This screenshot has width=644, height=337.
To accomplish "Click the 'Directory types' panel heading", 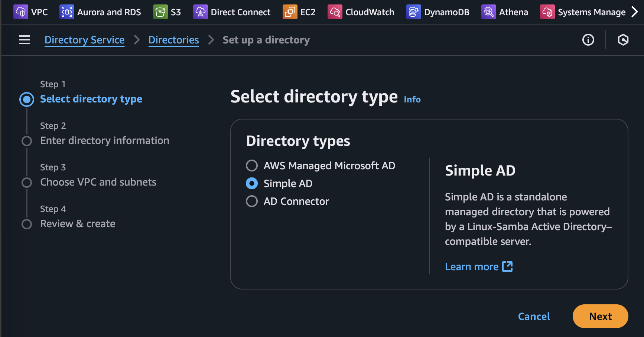I will tap(298, 141).
